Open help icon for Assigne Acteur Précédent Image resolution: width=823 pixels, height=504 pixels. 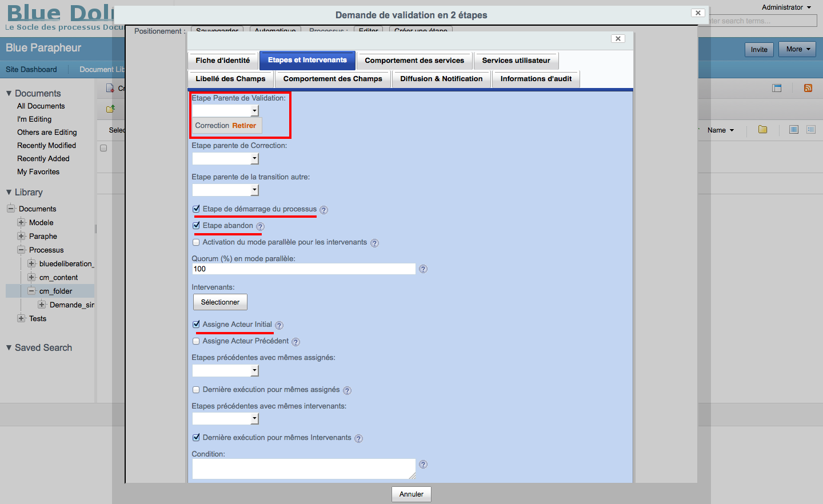pos(295,342)
